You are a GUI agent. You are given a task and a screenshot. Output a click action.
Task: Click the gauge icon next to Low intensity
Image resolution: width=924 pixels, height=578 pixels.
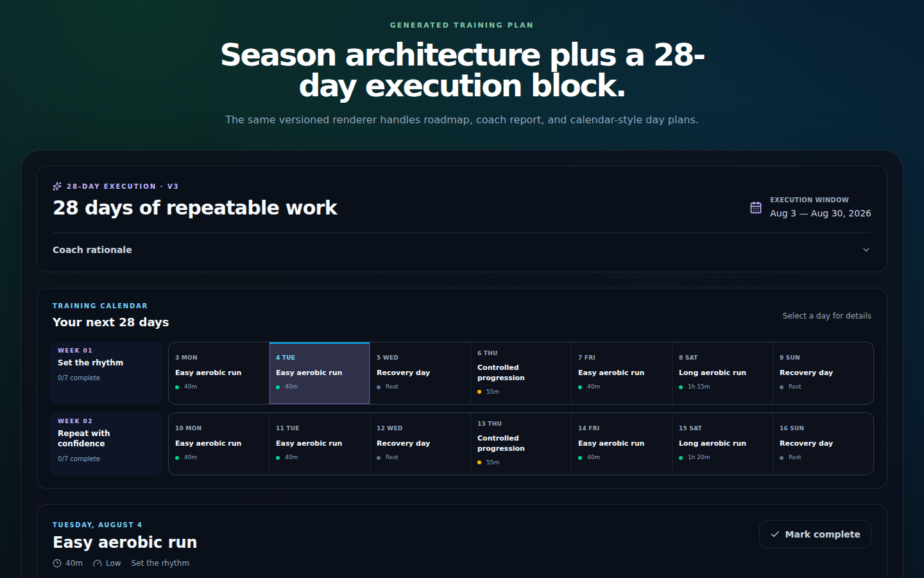click(98, 563)
